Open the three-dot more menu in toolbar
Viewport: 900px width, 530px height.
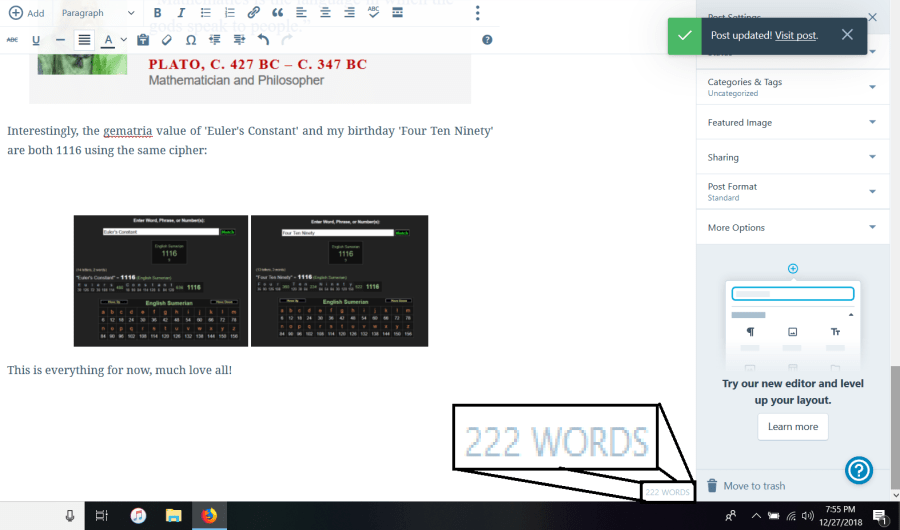(477, 13)
